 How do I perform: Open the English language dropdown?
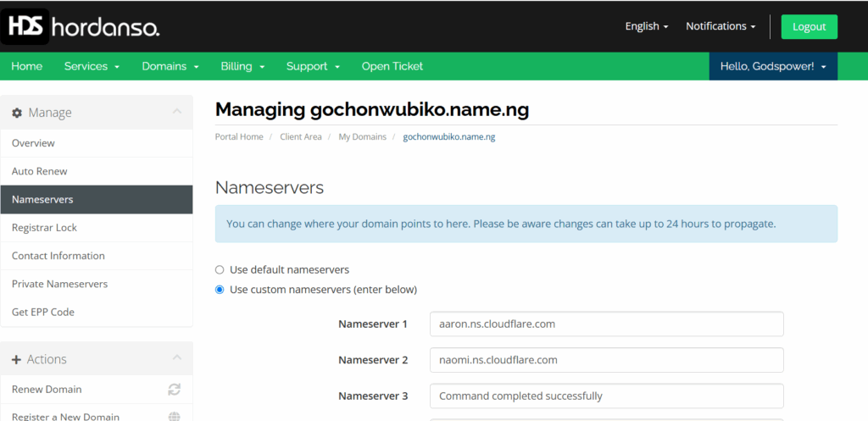(x=646, y=26)
